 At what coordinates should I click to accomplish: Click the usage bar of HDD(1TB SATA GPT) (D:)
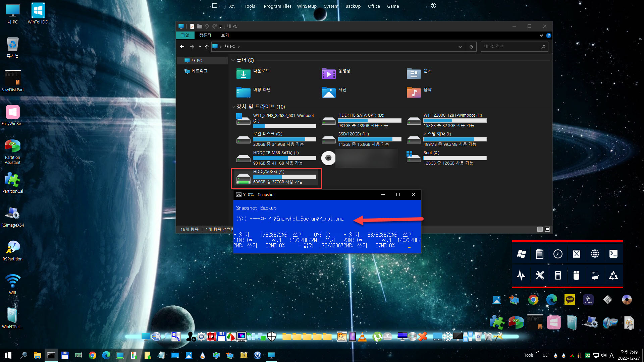pos(370,120)
